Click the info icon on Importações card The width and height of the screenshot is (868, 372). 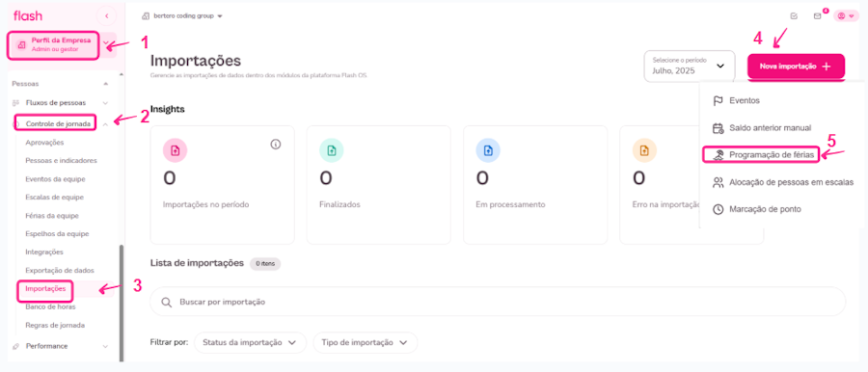tap(276, 145)
